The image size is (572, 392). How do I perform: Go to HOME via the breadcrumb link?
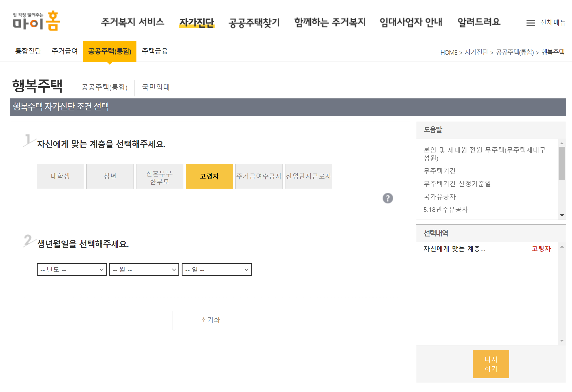click(x=448, y=52)
